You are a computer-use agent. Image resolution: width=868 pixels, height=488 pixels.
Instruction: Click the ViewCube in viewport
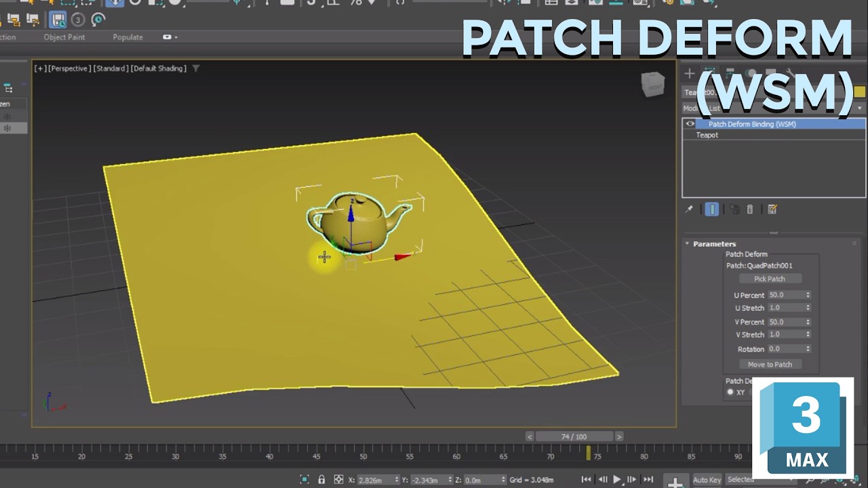(x=653, y=85)
